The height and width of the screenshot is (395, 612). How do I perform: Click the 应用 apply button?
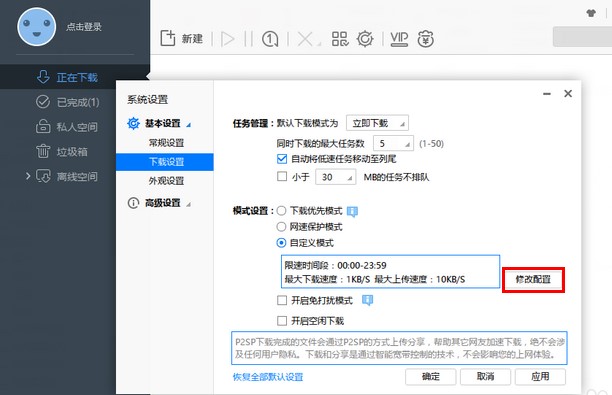(540, 377)
